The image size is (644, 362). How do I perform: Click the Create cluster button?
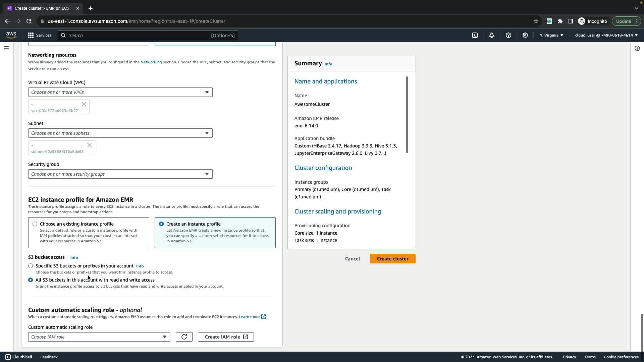point(392,259)
